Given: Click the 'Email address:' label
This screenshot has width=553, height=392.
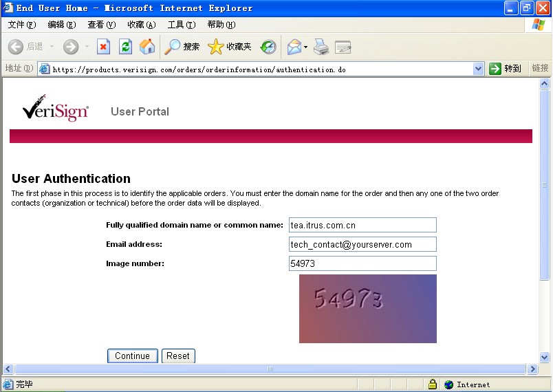Looking at the screenshot, I should (x=134, y=244).
